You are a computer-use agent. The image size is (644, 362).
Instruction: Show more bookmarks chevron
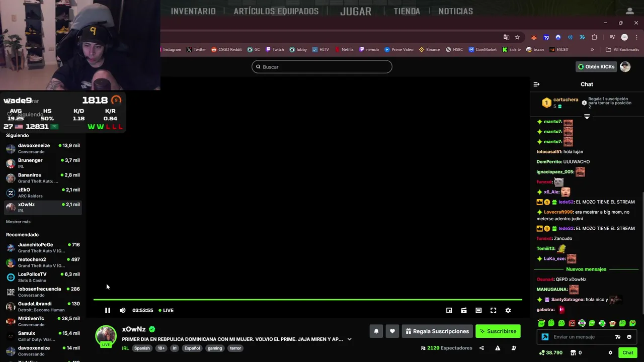click(x=592, y=50)
